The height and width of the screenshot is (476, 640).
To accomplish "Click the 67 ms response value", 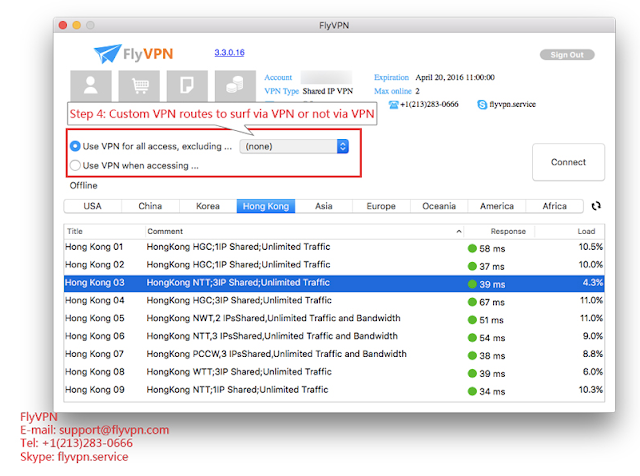I will click(492, 303).
